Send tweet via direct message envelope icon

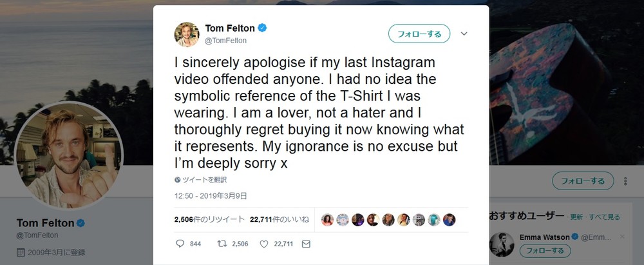click(x=306, y=244)
